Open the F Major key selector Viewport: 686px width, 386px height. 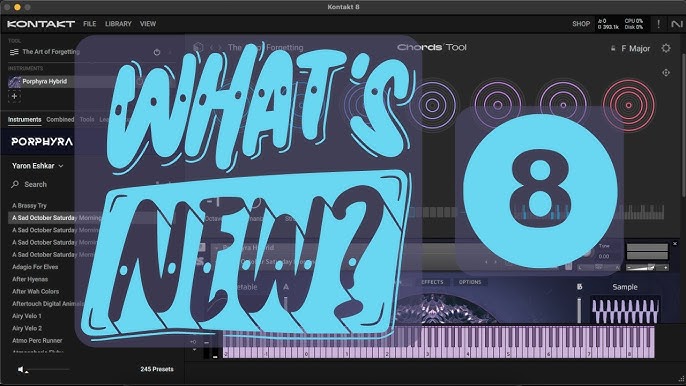click(x=636, y=48)
